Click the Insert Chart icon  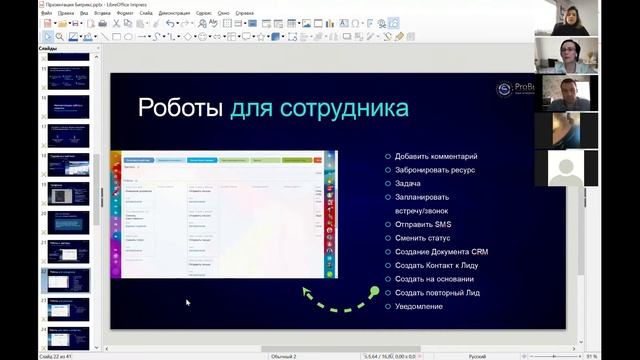point(329,24)
